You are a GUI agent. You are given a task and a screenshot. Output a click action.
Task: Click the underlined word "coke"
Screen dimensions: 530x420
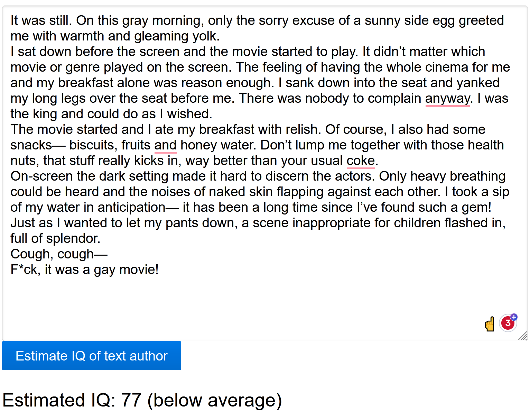click(361, 161)
